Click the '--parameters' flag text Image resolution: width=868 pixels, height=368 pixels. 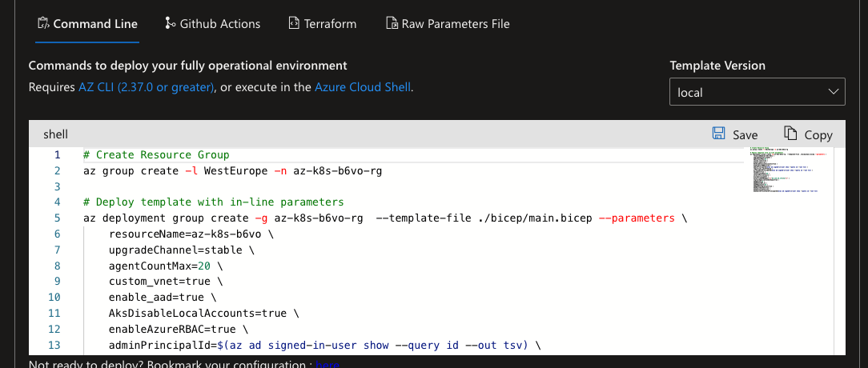click(x=637, y=218)
